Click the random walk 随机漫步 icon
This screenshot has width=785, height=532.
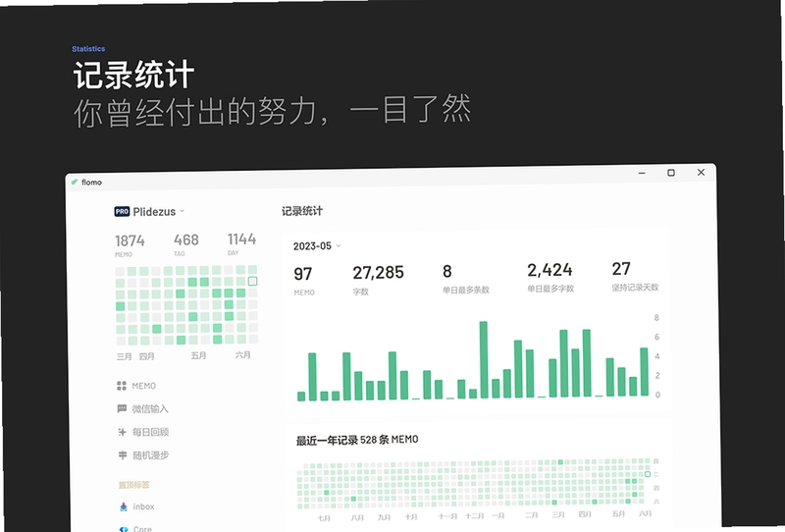122,454
